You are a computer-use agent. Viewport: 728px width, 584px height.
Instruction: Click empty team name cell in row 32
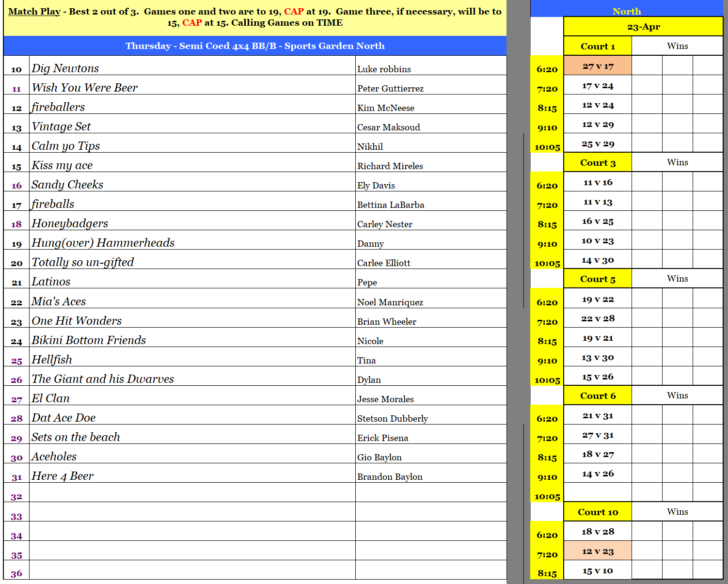pyautogui.click(x=192, y=493)
